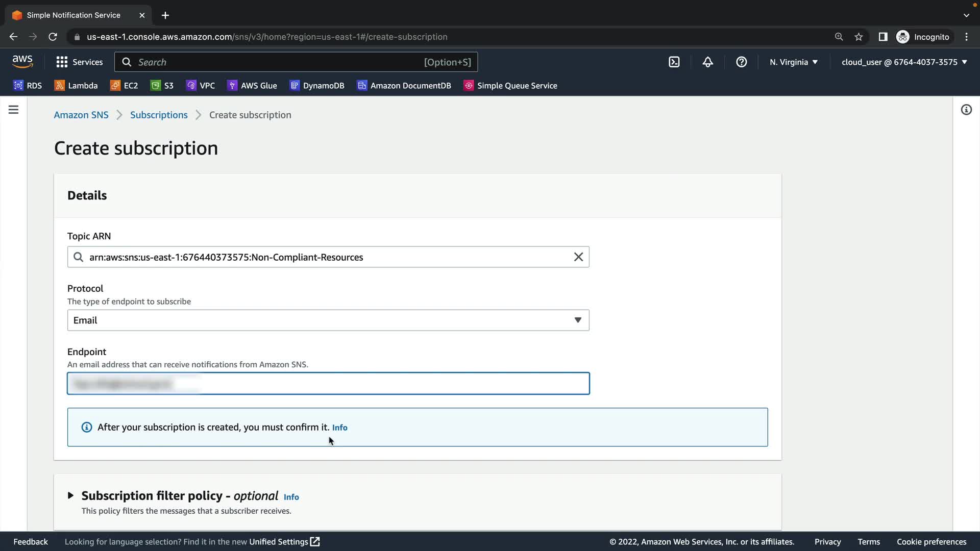Open the N. Virginia region selector

tap(794, 62)
